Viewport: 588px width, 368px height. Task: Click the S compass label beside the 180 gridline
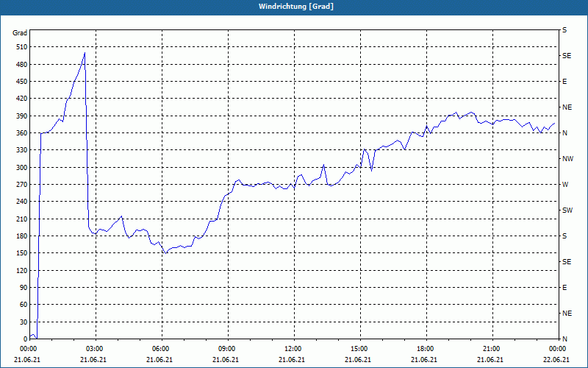coord(564,236)
